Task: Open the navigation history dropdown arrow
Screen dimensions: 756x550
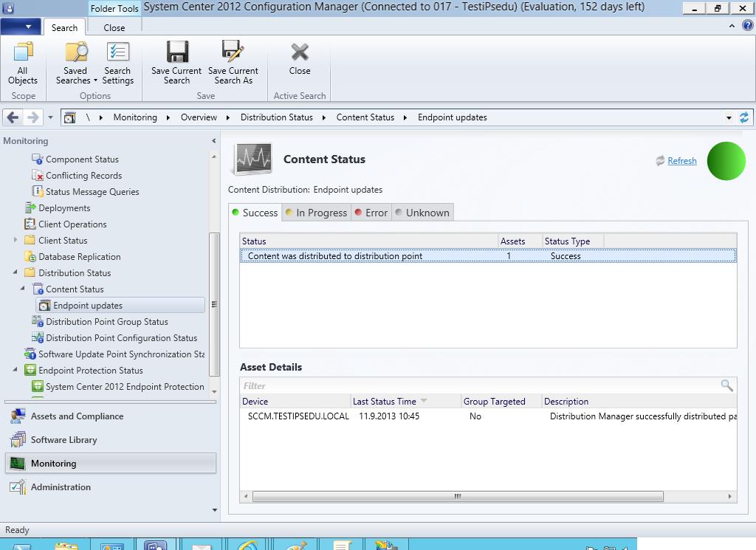Action: (x=50, y=117)
